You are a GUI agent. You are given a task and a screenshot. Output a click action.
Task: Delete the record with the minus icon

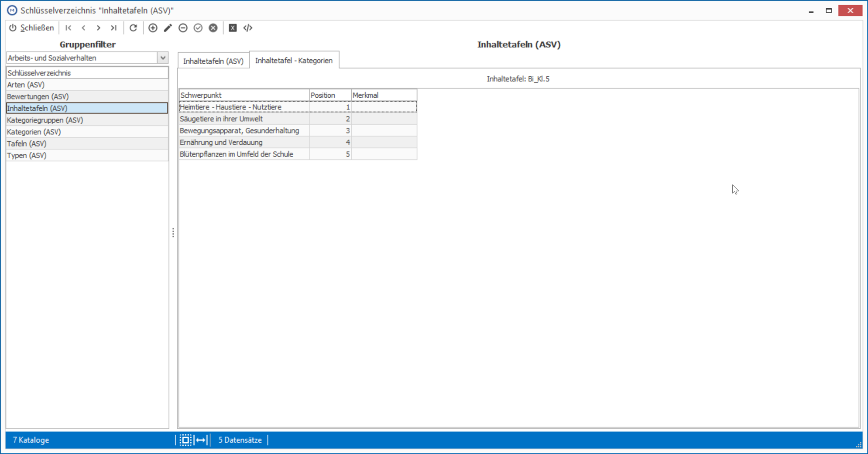tap(183, 28)
